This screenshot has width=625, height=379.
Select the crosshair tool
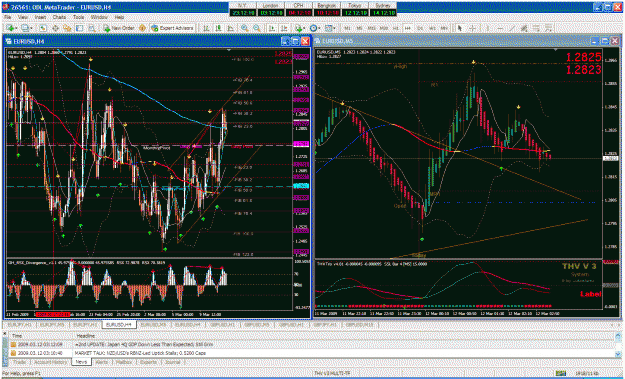click(472, 28)
